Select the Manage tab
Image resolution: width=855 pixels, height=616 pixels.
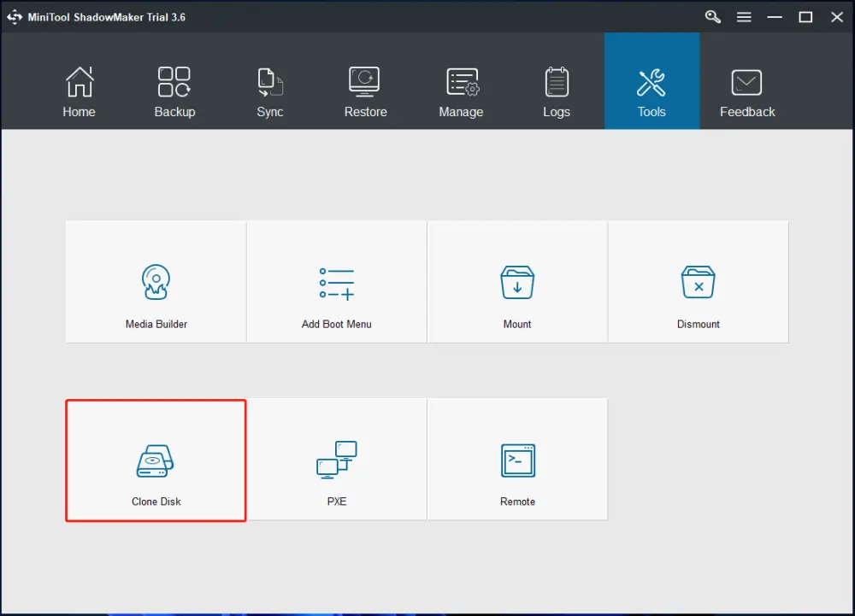[461, 80]
